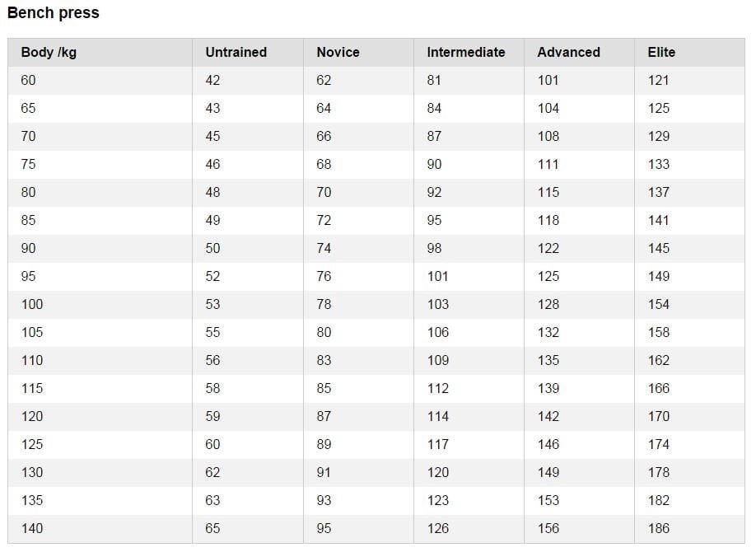Select Advanced value 122 in the 90 kg row
The height and width of the screenshot is (552, 756).
tap(548, 248)
